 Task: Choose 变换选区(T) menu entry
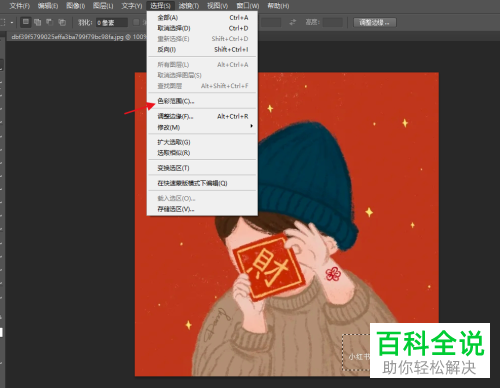[202, 168]
